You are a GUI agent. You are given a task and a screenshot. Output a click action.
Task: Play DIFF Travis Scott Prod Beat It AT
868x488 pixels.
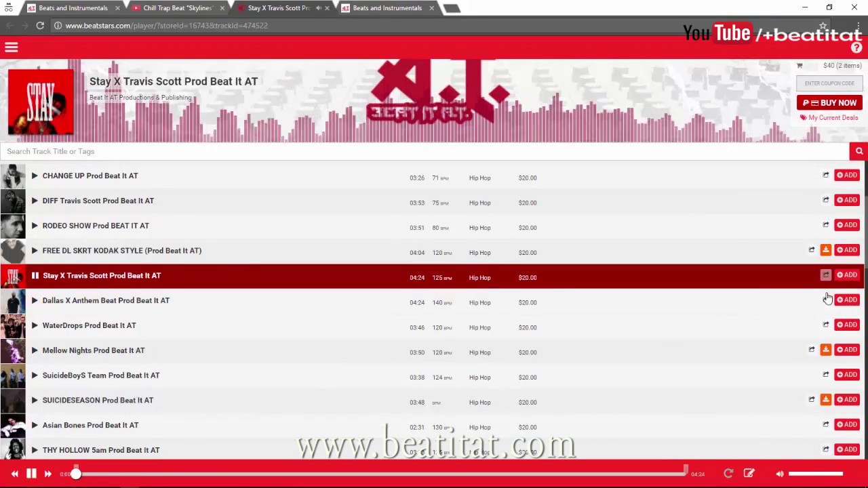coord(35,201)
